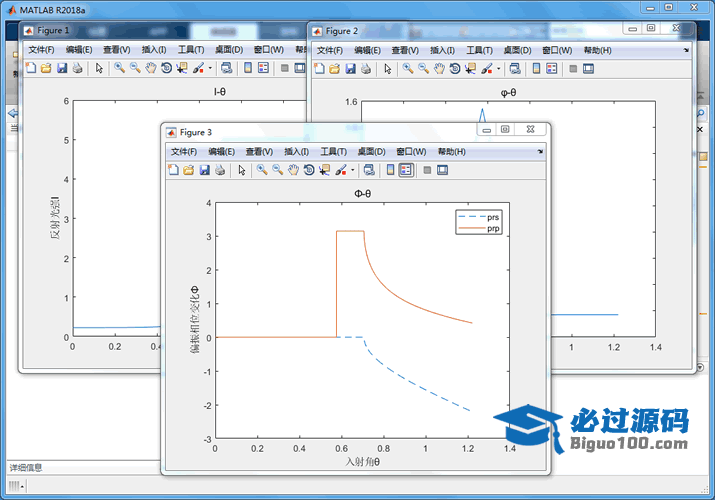The image size is (715, 500).
Task: Open 插入(I) menu in Figure 3
Action: pyautogui.click(x=296, y=151)
